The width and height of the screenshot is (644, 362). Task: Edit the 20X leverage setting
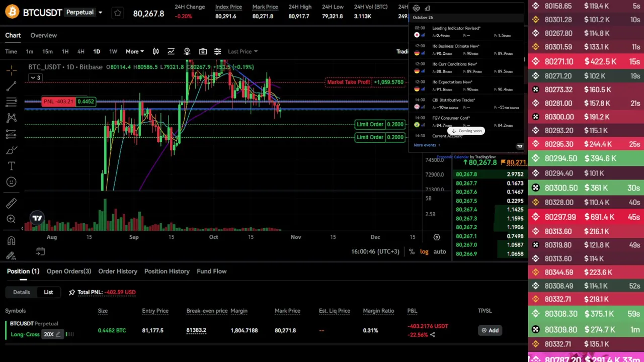tap(52, 334)
